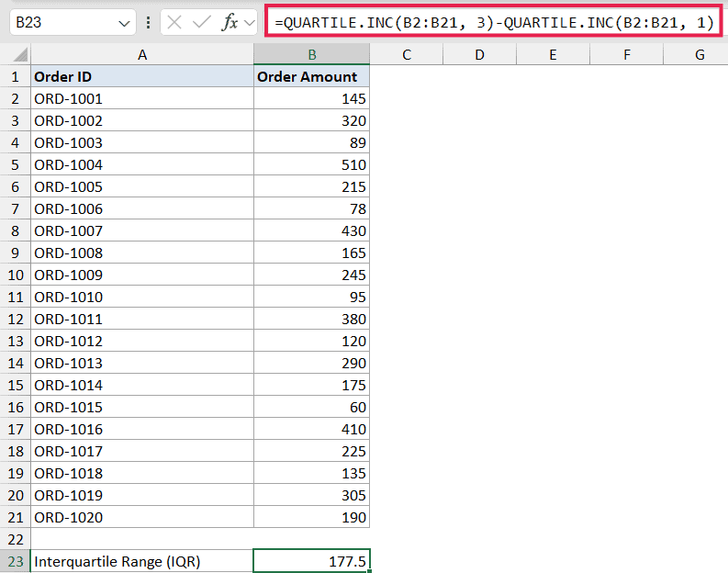Select cell ORD-1010
The height and width of the screenshot is (573, 728).
click(x=142, y=297)
